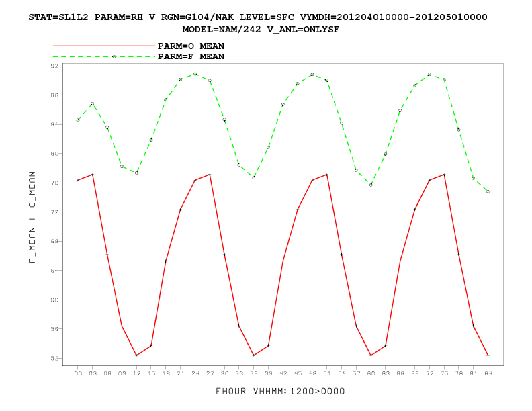Click the chart title line starting 'STAT=SL1L2'

(x=258, y=17)
